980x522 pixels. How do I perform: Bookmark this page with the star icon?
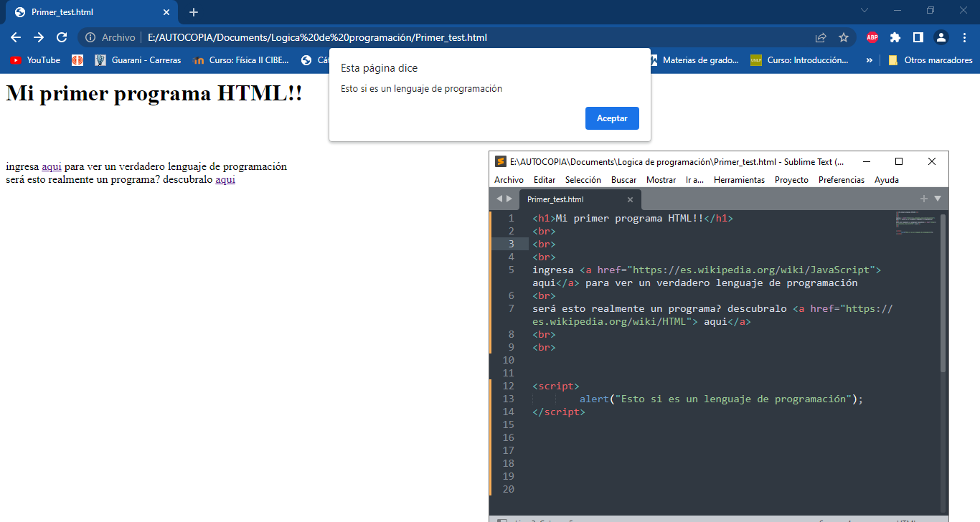(x=844, y=37)
